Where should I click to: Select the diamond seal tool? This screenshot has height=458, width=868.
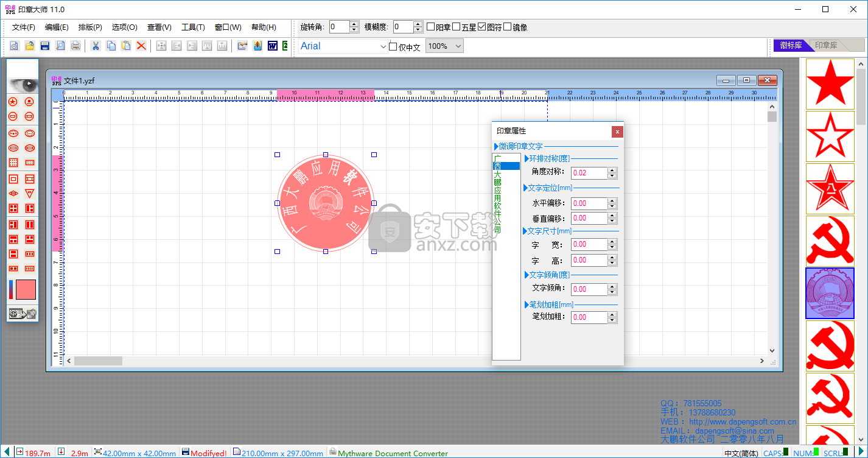[x=13, y=194]
